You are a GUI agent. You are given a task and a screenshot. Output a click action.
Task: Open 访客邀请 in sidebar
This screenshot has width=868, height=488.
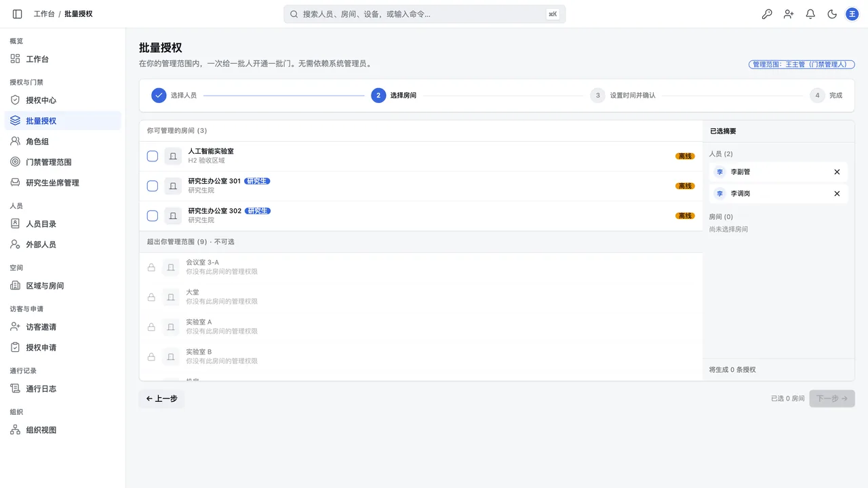pos(62,327)
